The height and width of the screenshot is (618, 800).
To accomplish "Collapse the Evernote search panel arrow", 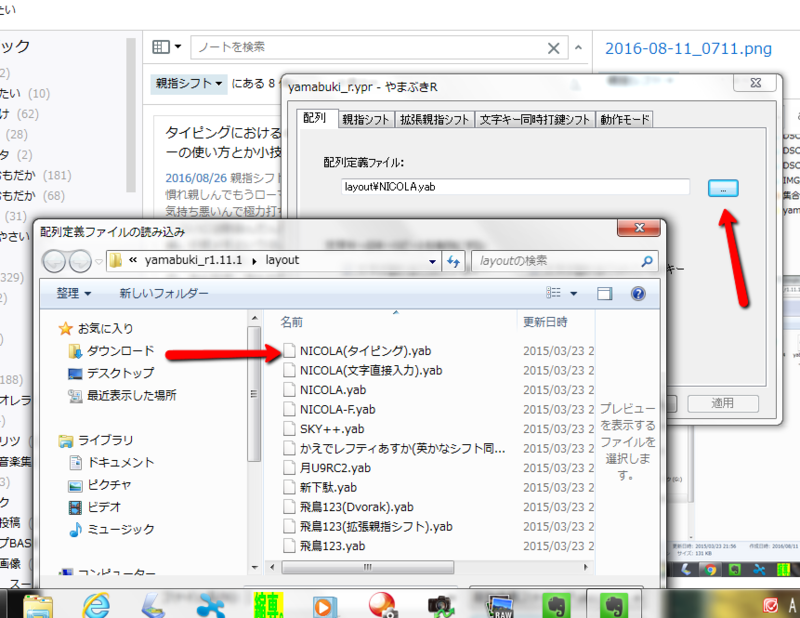I will pos(578,47).
